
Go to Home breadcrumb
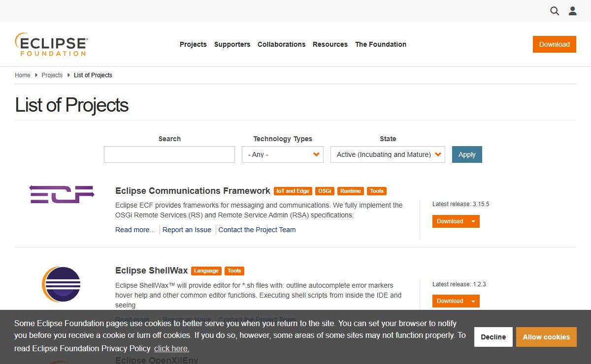pos(23,75)
